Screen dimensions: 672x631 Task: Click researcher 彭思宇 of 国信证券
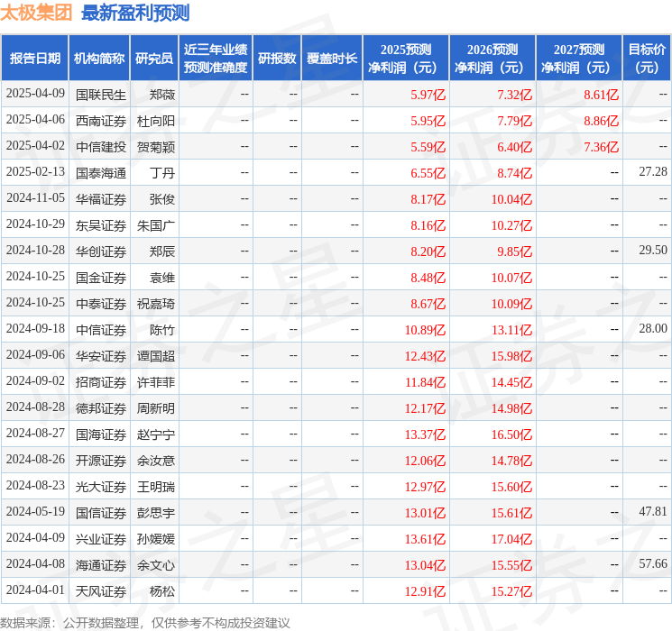[156, 512]
